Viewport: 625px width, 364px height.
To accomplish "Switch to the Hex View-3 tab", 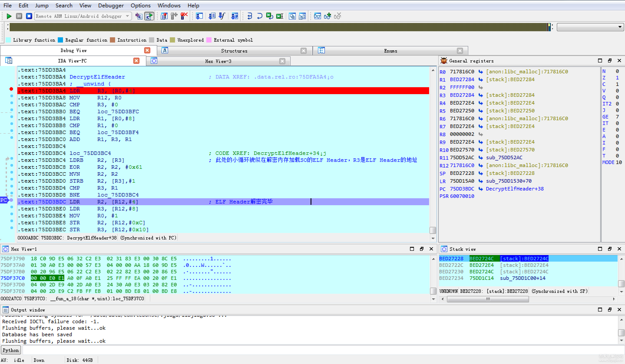I will [218, 61].
